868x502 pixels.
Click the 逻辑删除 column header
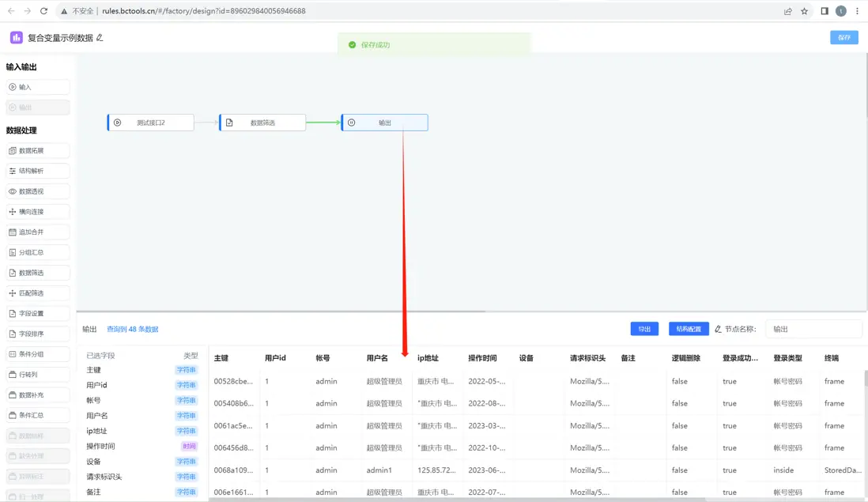click(686, 358)
